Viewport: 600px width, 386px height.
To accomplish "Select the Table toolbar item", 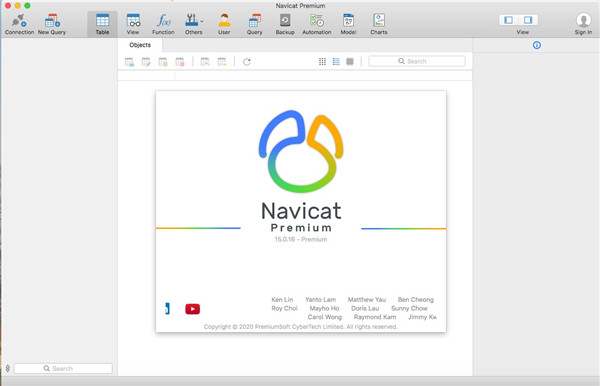I will 102,24.
